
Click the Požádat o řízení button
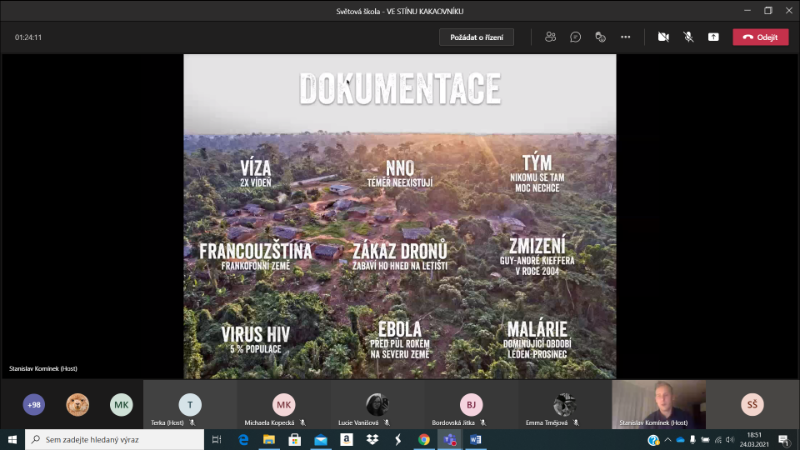click(x=476, y=37)
